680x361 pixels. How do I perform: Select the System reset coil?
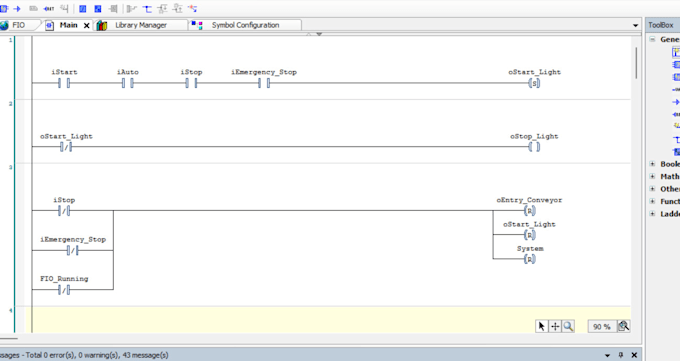point(530,259)
